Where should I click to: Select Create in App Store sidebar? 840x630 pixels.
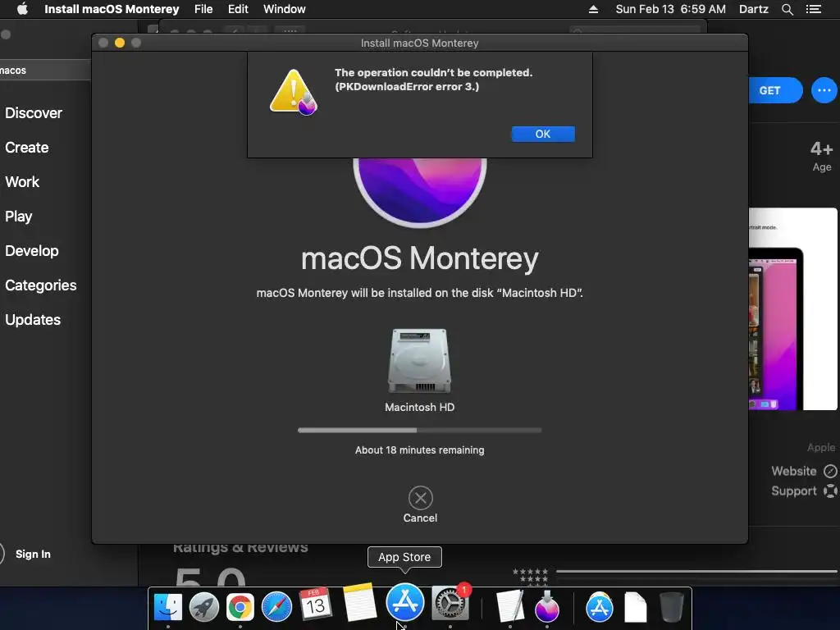[x=27, y=148]
